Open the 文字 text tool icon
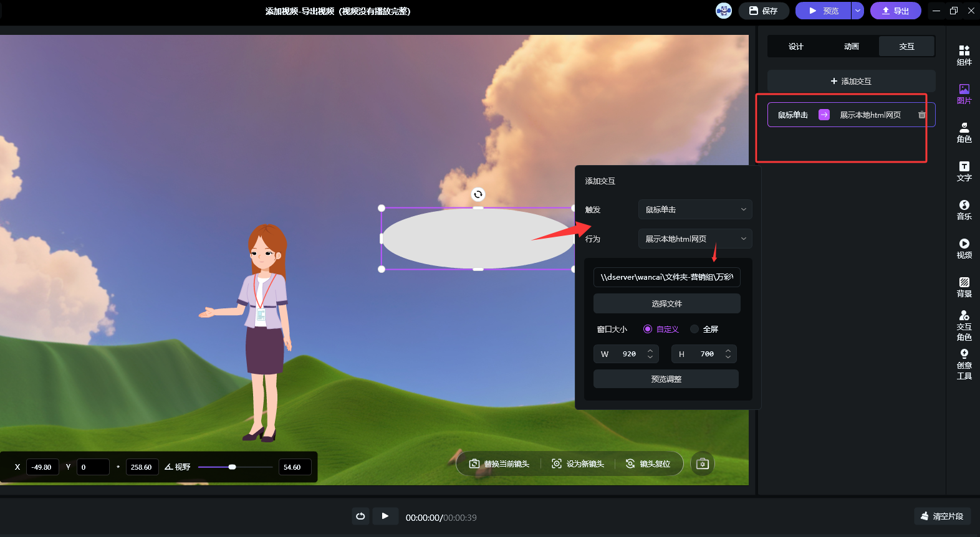Screen dimensions: 980x537 pos(964,171)
